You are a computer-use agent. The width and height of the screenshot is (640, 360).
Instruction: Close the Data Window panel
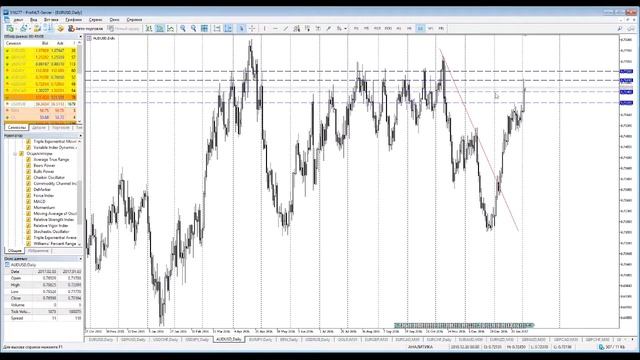80,259
